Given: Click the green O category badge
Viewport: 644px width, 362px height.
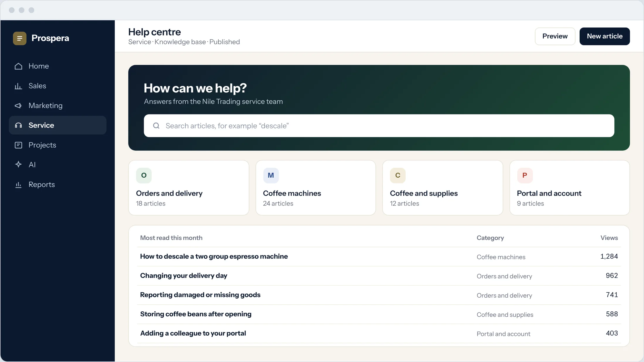Looking at the screenshot, I should click(144, 175).
